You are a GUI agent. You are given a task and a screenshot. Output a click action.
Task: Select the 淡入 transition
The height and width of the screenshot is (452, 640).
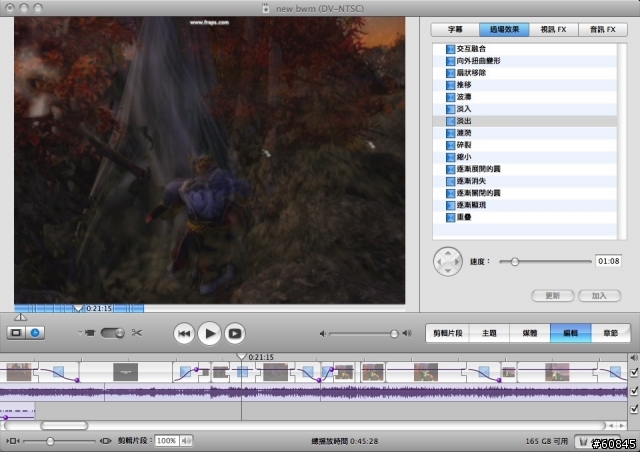(x=525, y=109)
